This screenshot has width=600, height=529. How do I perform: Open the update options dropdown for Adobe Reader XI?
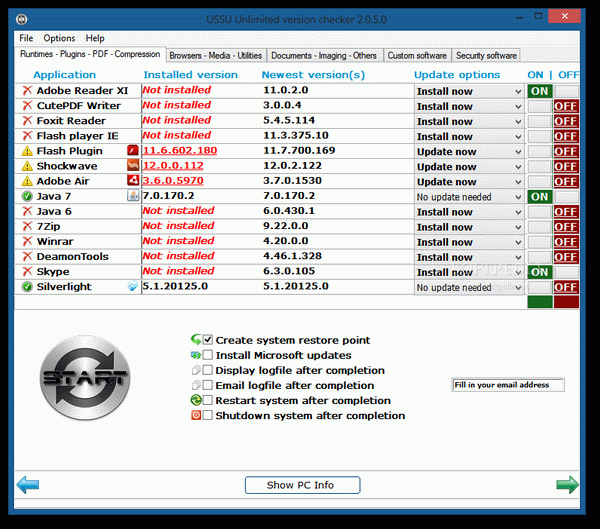pos(469,91)
